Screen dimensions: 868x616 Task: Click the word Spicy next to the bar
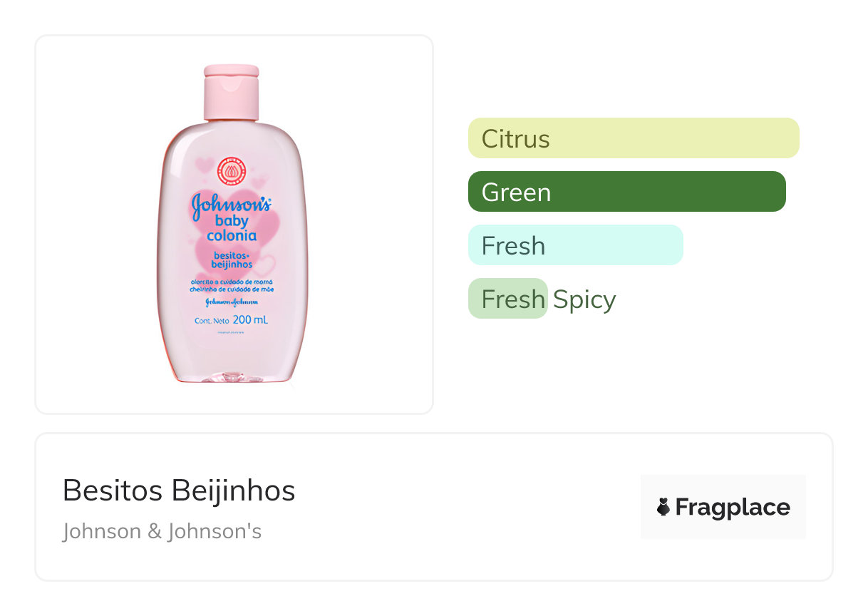coord(584,299)
